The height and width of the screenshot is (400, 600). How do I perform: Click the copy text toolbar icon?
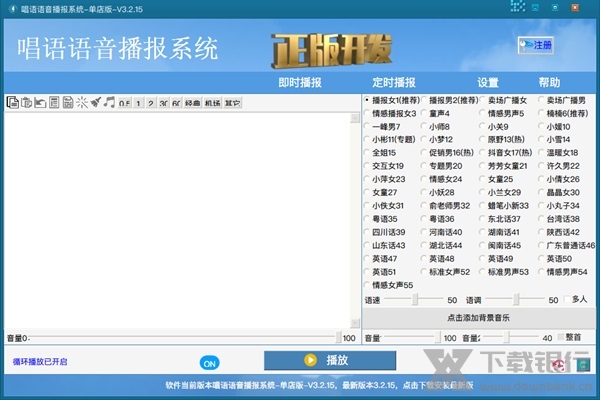click(x=13, y=103)
